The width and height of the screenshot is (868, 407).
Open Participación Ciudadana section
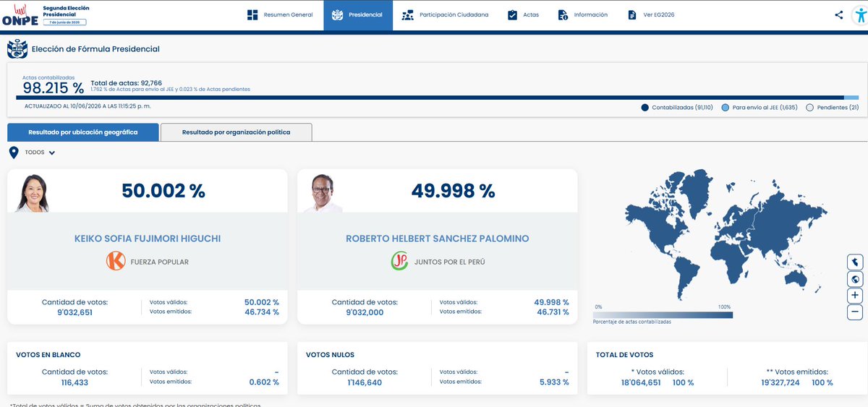pos(446,14)
